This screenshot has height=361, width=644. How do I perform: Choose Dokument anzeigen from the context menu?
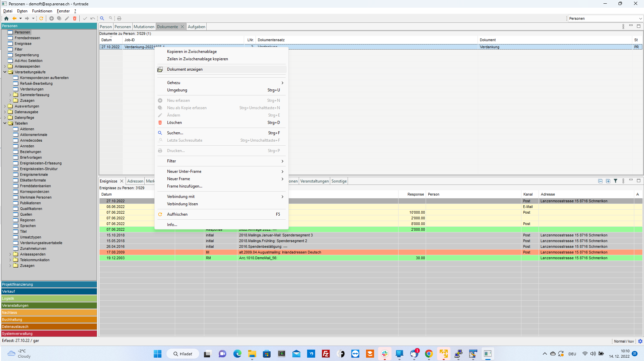[185, 69]
